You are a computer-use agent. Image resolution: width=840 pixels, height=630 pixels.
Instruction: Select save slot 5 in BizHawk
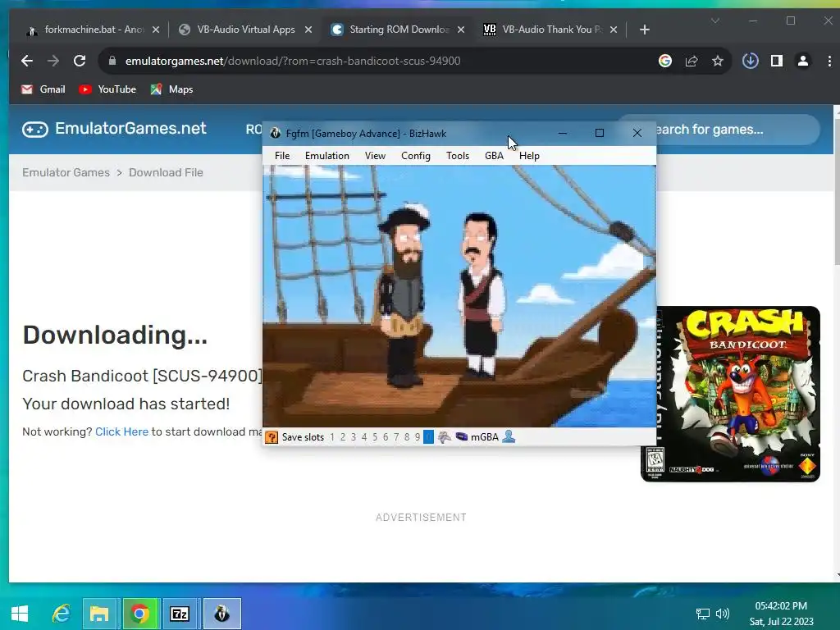[x=375, y=437]
